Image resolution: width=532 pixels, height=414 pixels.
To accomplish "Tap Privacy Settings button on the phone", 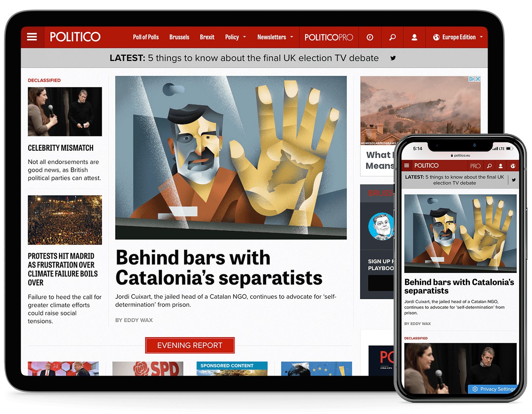I will coord(493,389).
